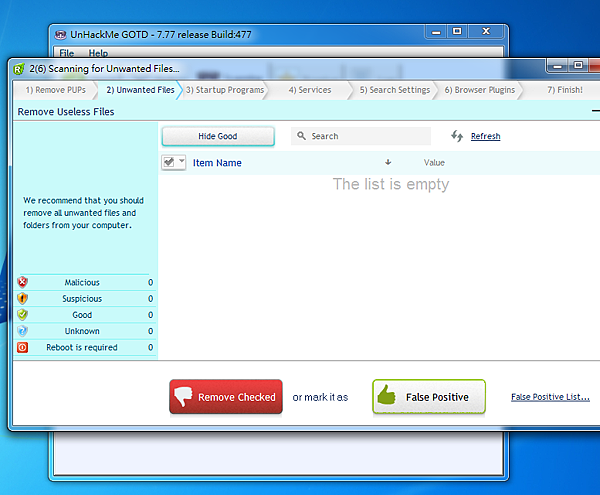Click the green Good shield icon

point(23,315)
